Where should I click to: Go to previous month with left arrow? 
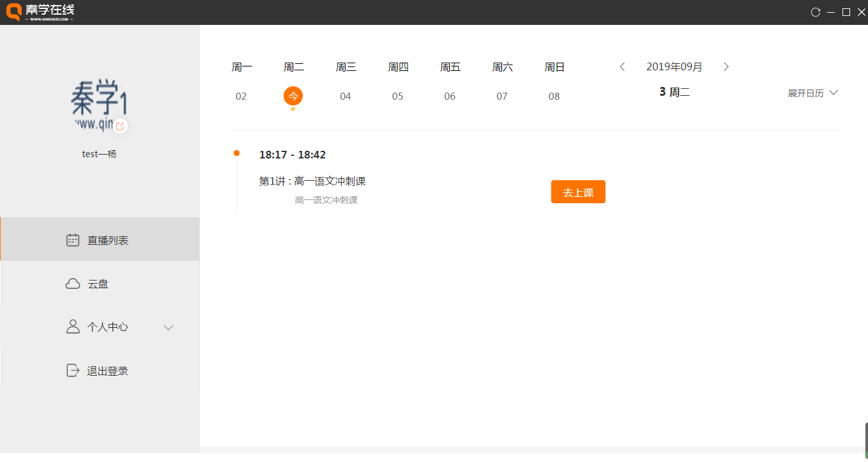[622, 66]
